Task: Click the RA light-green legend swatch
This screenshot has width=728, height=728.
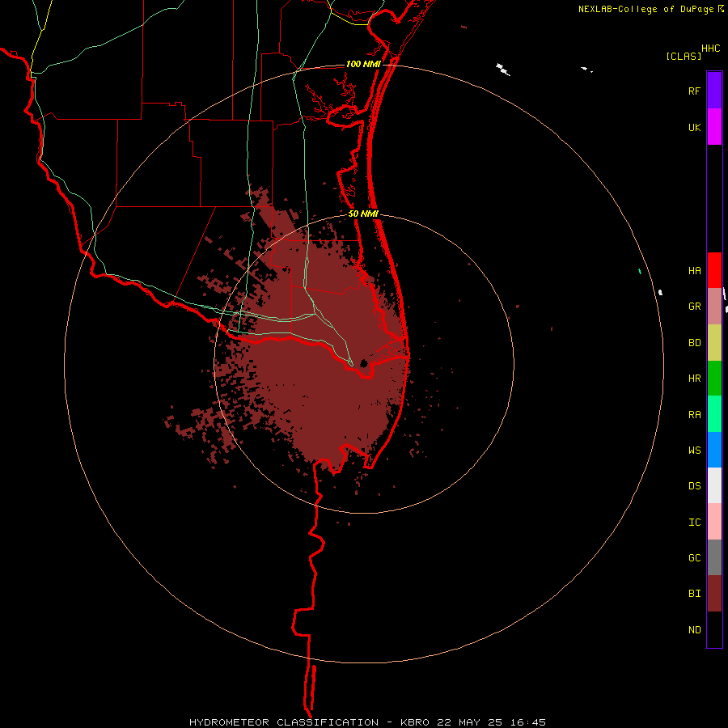Action: coord(714,414)
